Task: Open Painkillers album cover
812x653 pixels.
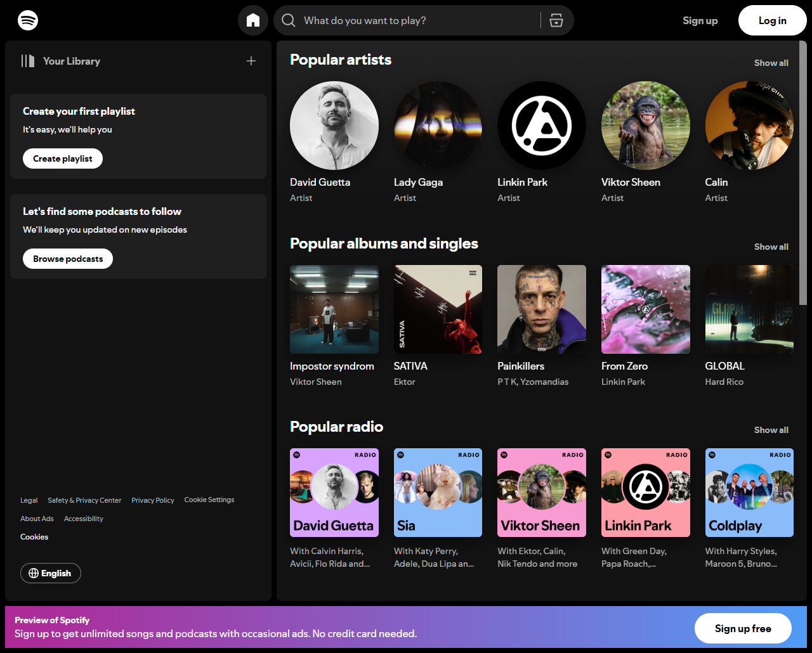Action: click(542, 309)
